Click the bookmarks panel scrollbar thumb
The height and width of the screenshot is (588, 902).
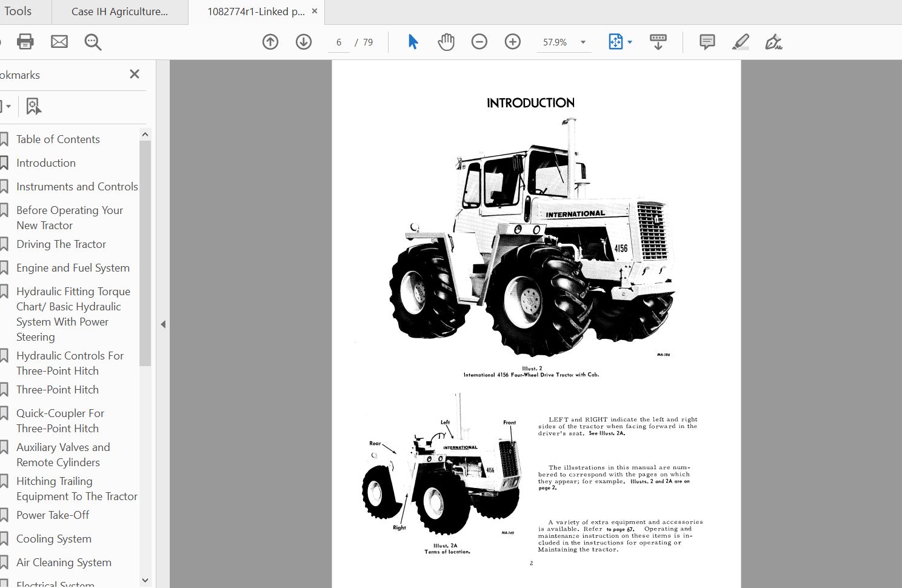(x=145, y=253)
